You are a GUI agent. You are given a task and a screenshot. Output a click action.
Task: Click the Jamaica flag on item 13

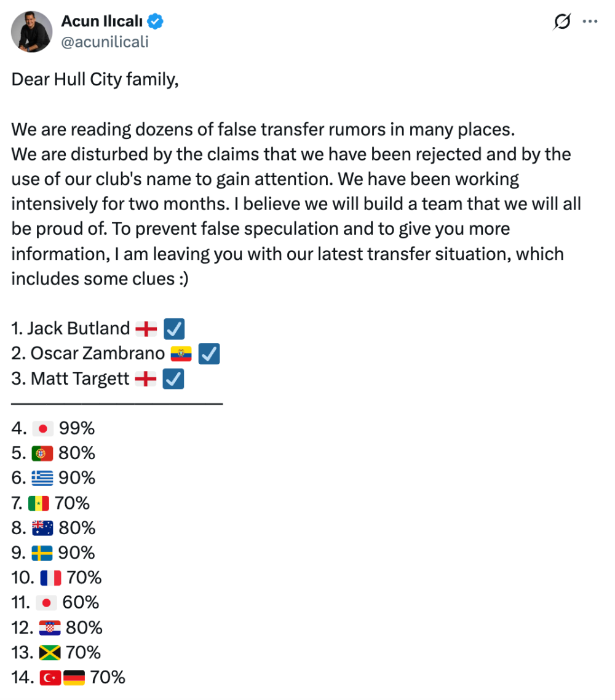[x=50, y=653]
